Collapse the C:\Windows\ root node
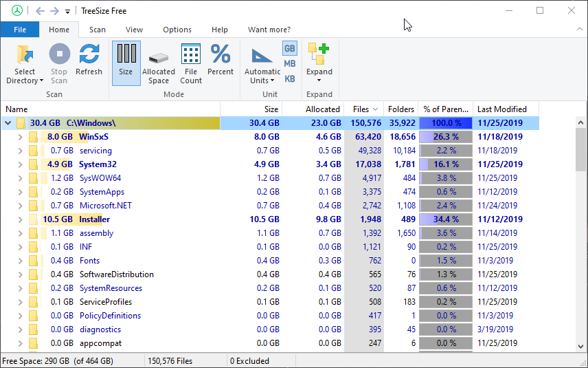Screen dimensions: 588x368 pyautogui.click(x=8, y=123)
